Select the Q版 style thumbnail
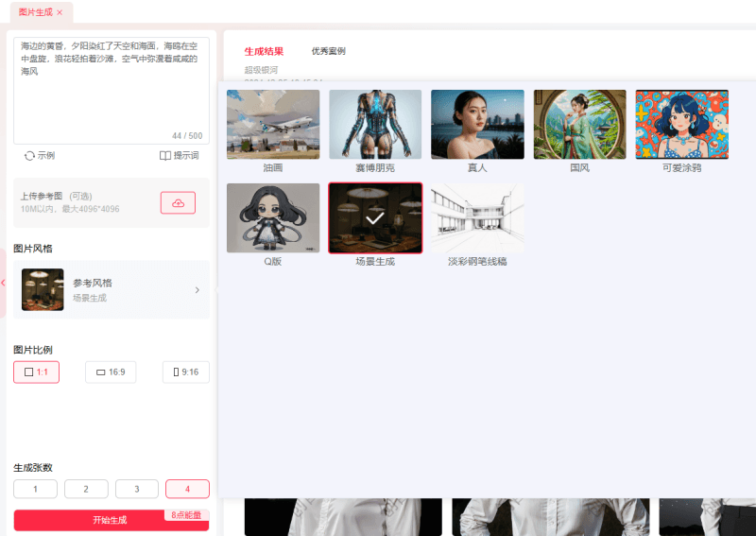 point(273,217)
